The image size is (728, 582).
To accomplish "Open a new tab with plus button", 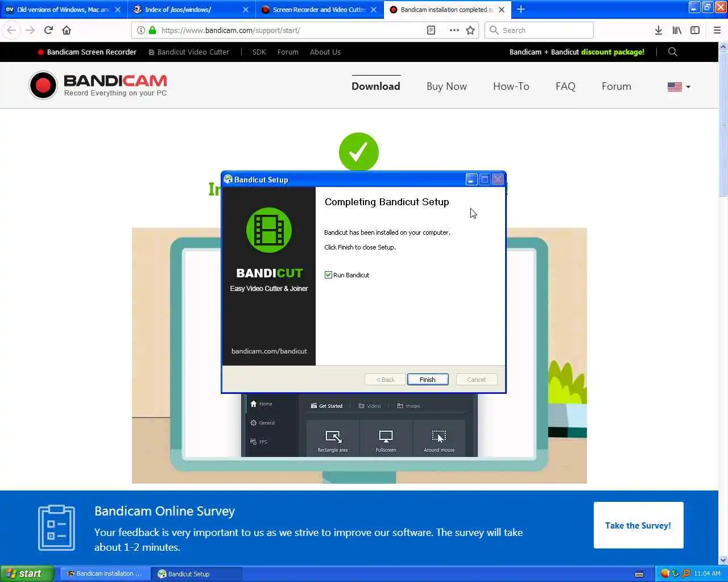I will coord(520,9).
